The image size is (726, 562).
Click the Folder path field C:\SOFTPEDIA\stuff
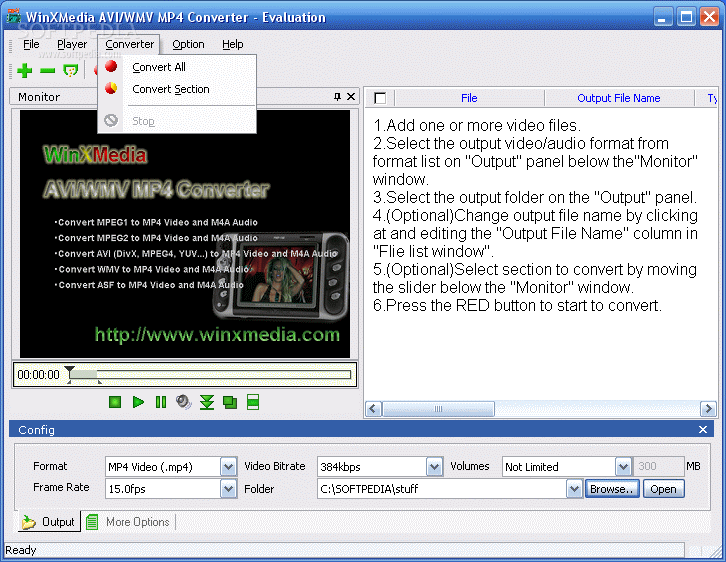442,489
